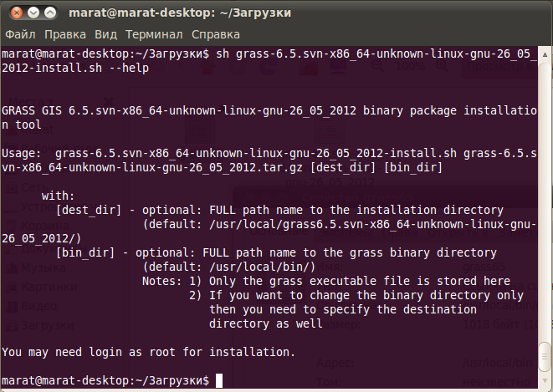Click the '(default: /usr/local/bin/)' text
This screenshot has height=392, width=553.
(228, 267)
